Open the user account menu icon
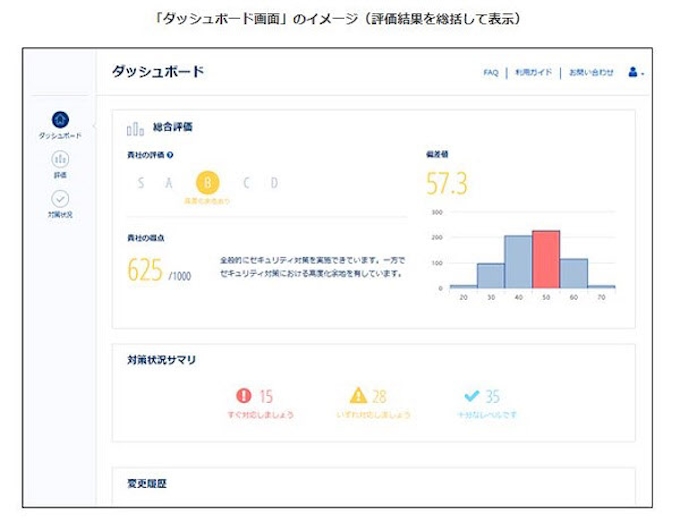The image size is (680, 522). point(635,72)
